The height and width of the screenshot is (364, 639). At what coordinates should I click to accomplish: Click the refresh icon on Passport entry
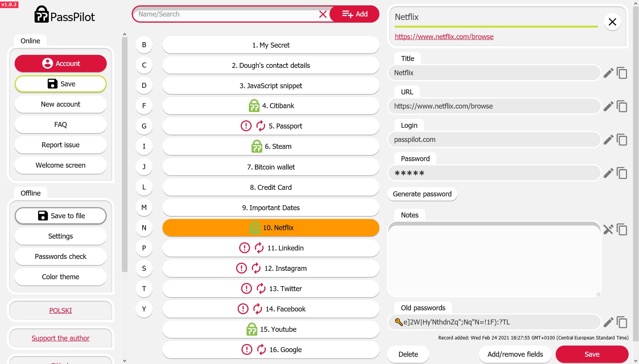point(261,126)
